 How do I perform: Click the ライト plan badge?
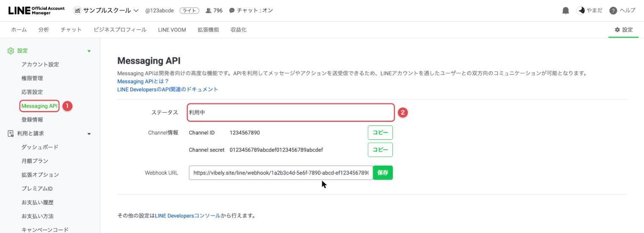[189, 11]
